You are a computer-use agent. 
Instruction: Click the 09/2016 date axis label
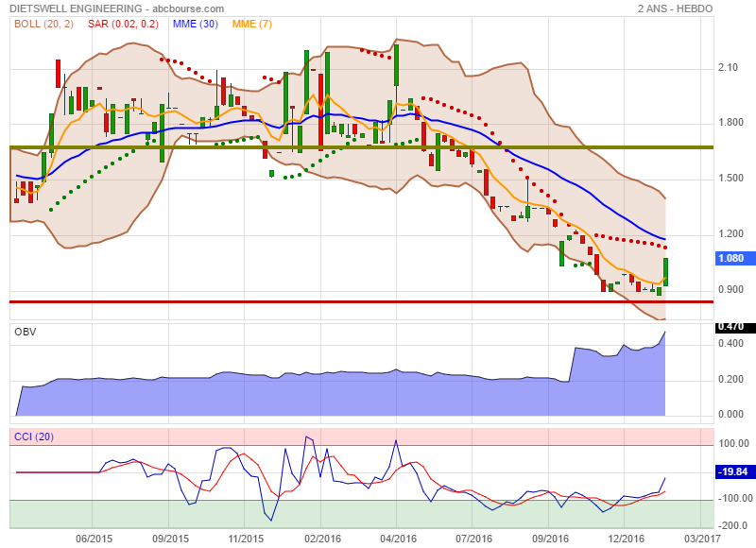tap(550, 539)
